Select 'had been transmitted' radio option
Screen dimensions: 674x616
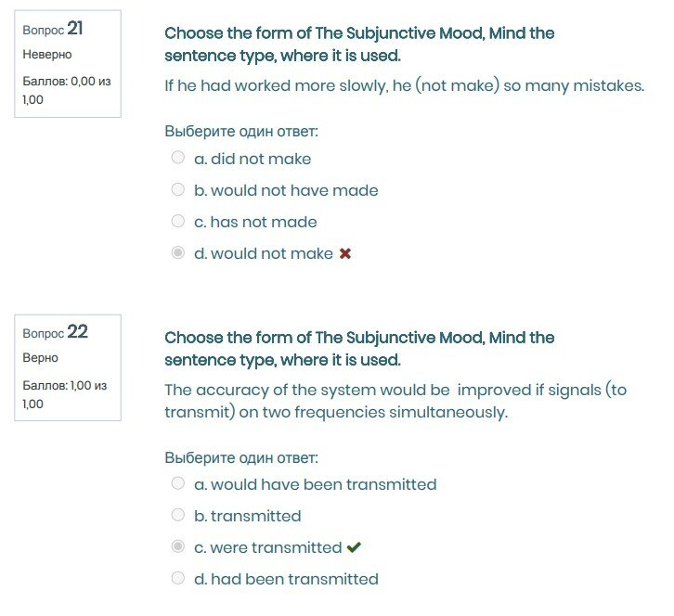coord(178,578)
